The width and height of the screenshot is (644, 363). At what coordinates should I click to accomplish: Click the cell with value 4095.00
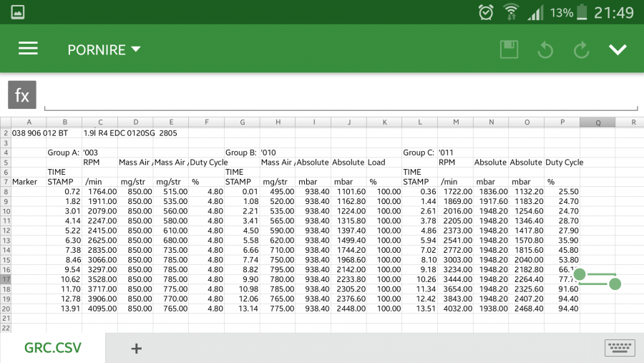(99, 308)
